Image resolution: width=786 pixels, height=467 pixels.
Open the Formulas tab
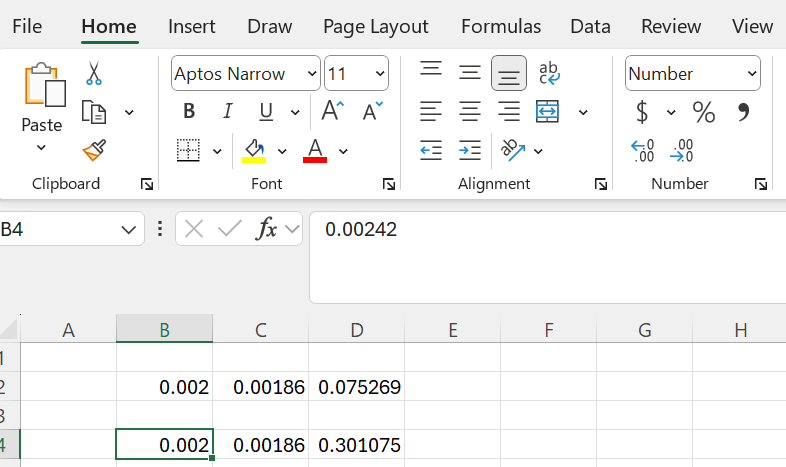coord(501,26)
